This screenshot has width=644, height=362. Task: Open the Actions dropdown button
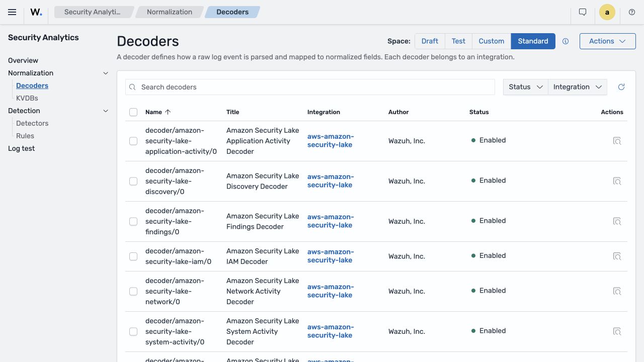[x=607, y=41]
